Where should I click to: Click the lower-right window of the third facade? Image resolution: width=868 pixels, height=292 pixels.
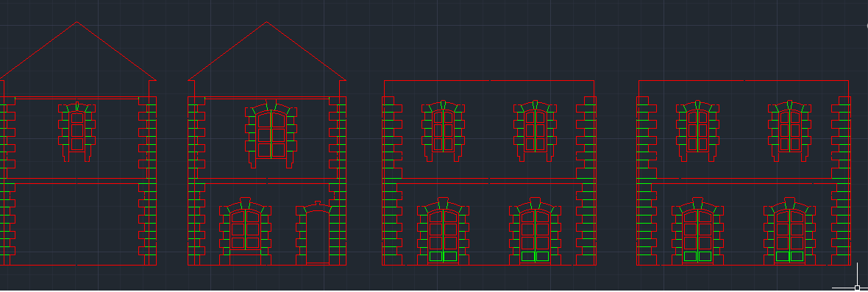click(x=535, y=231)
